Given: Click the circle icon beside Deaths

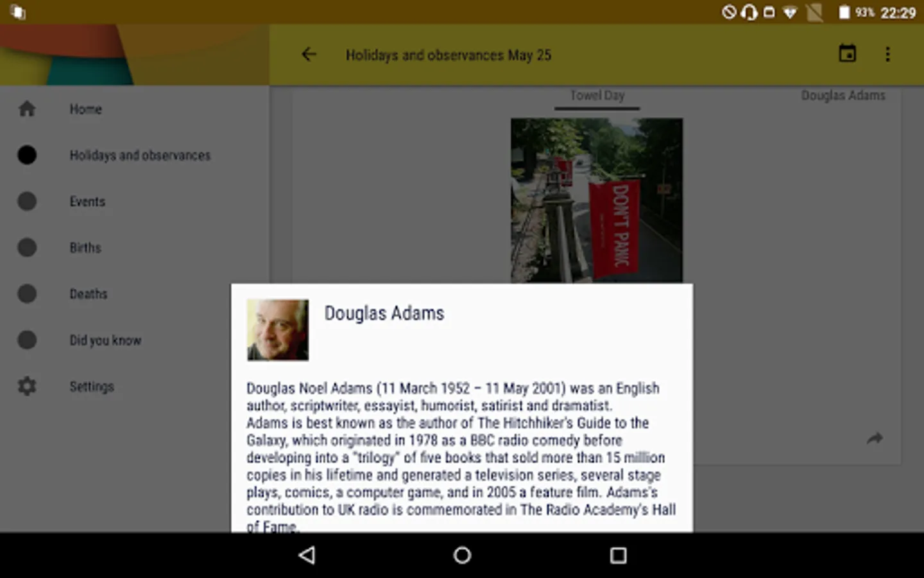Looking at the screenshot, I should click(27, 293).
